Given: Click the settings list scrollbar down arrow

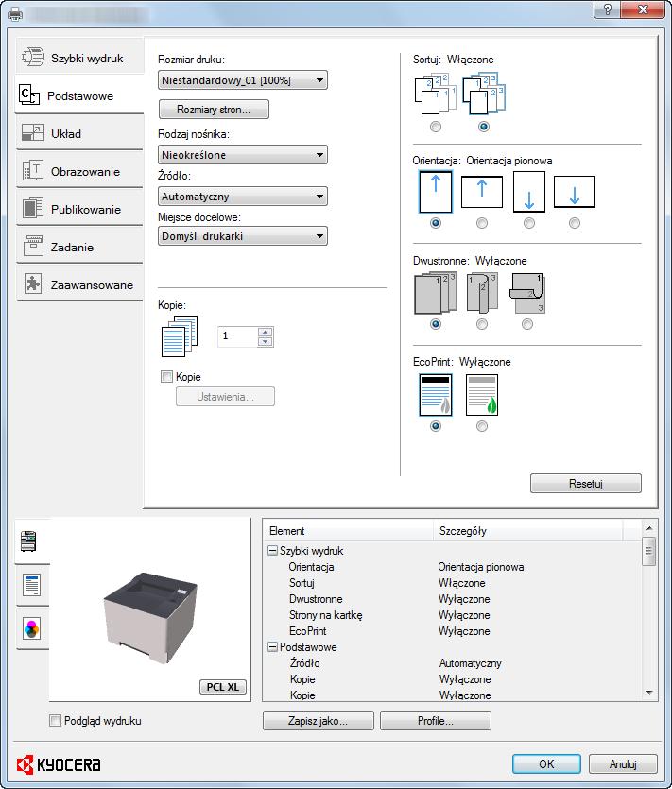Looking at the screenshot, I should [x=649, y=693].
